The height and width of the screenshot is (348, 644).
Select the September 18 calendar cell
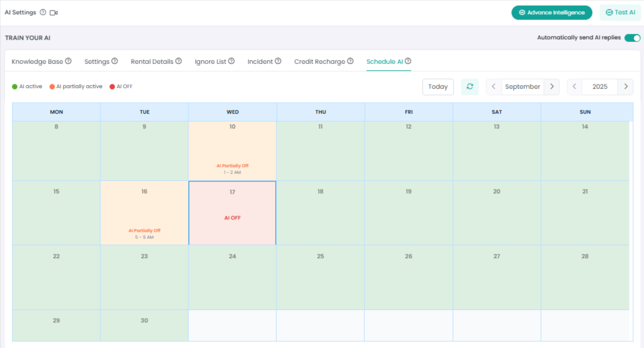click(321, 213)
